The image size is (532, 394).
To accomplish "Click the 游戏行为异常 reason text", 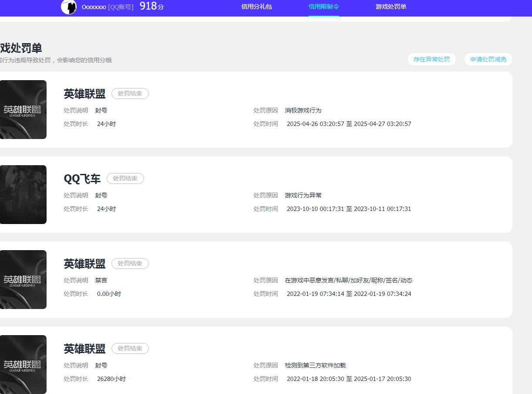I will point(303,195).
